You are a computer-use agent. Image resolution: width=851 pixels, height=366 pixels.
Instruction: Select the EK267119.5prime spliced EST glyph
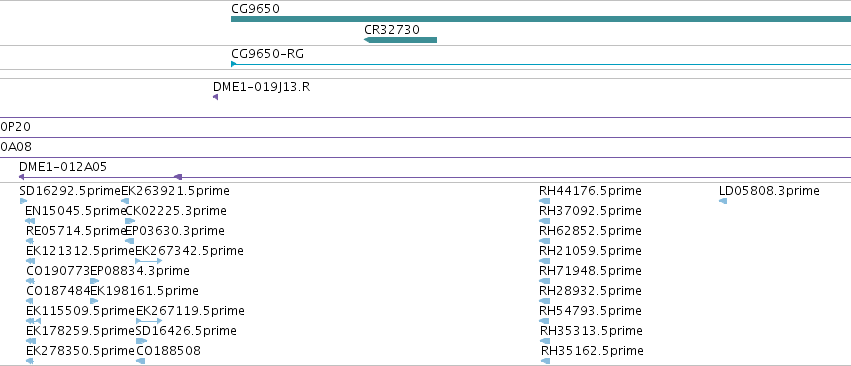click(149, 321)
